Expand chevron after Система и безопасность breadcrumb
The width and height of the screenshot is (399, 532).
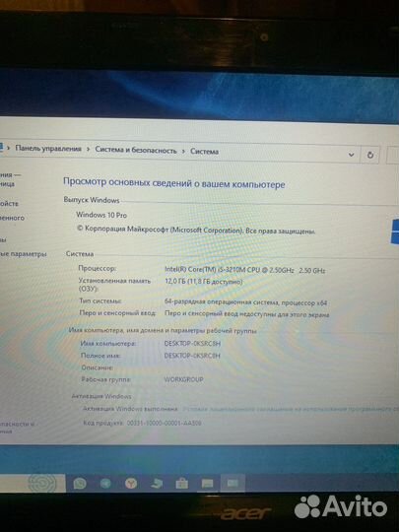click(x=183, y=151)
